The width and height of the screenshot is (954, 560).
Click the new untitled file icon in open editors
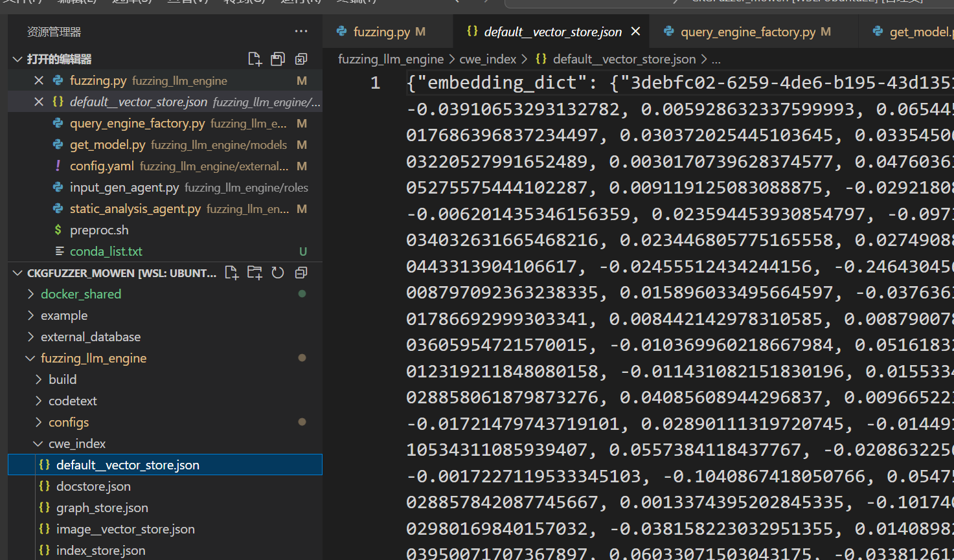tap(255, 60)
